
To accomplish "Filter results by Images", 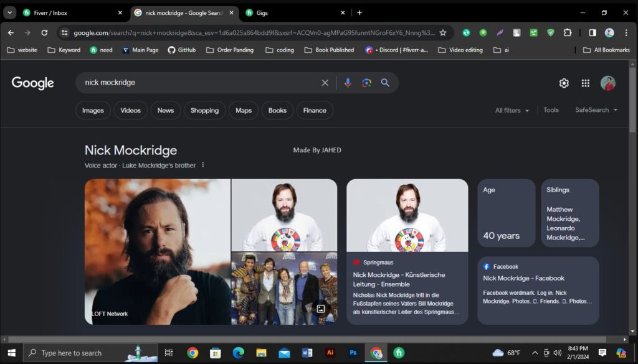I will (93, 111).
